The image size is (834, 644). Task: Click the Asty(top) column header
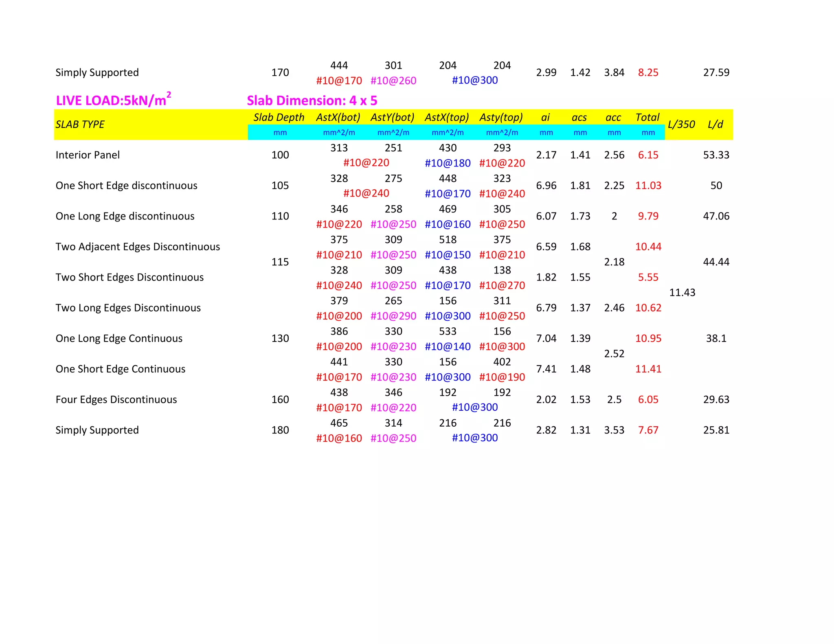[501, 118]
